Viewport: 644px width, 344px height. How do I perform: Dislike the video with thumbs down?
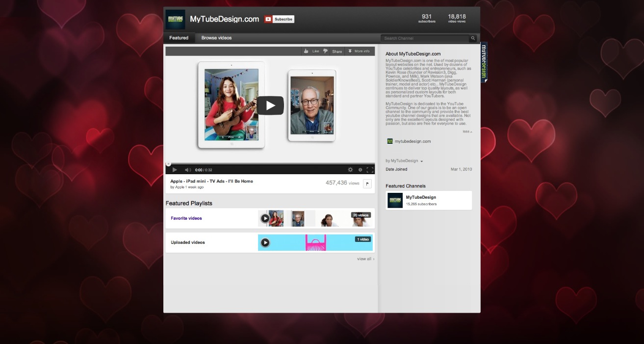click(x=325, y=51)
